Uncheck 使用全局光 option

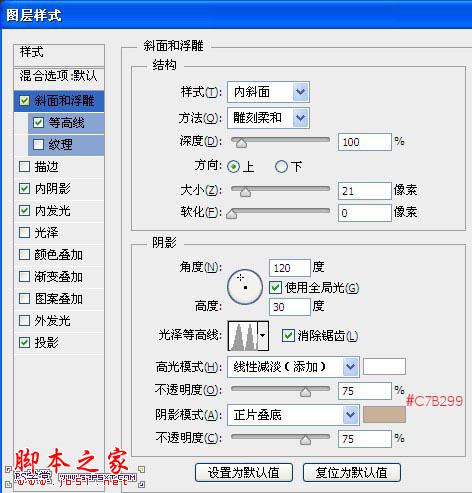(275, 287)
